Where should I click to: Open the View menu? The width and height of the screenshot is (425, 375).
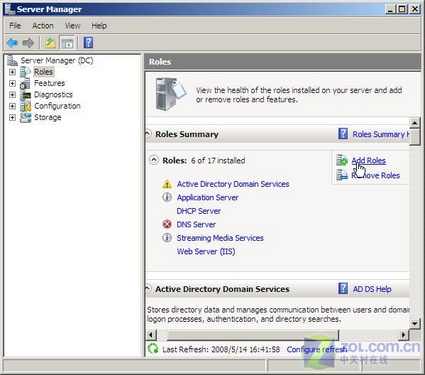point(72,26)
